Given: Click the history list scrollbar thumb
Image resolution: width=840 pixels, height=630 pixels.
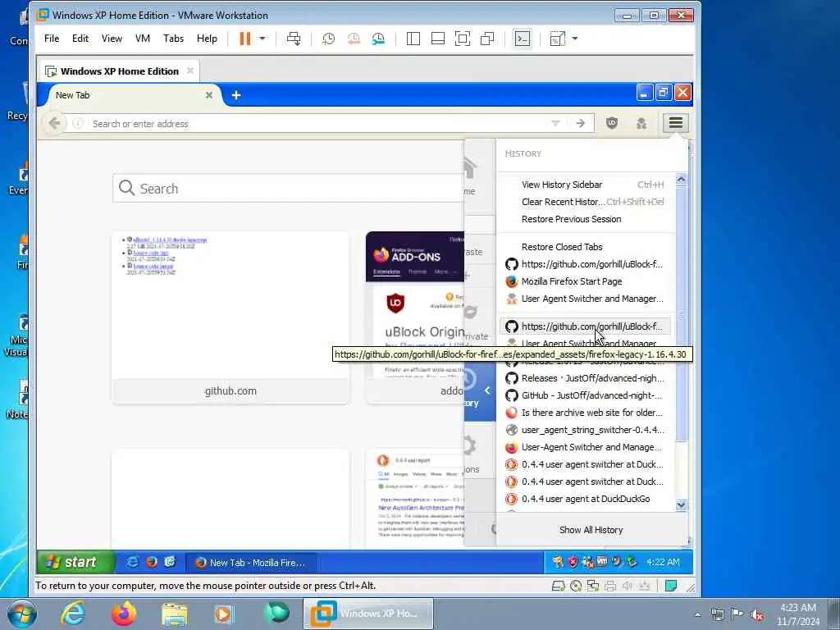Looking at the screenshot, I should pyautogui.click(x=681, y=314).
